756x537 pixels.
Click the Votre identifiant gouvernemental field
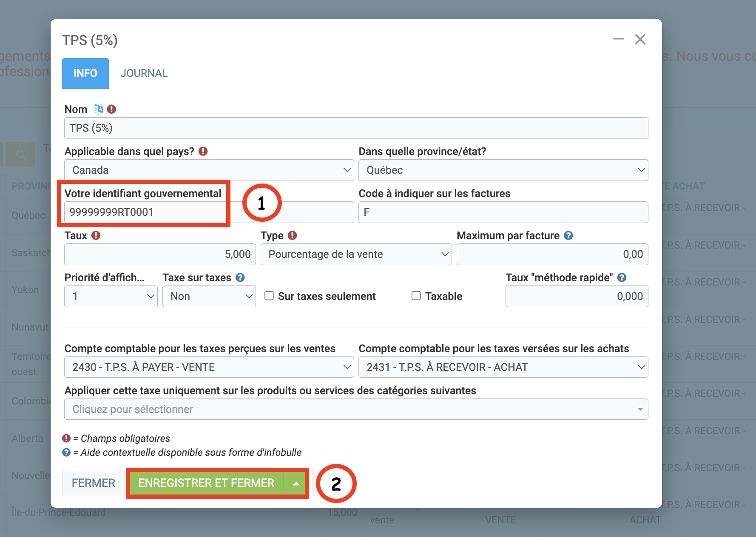145,212
